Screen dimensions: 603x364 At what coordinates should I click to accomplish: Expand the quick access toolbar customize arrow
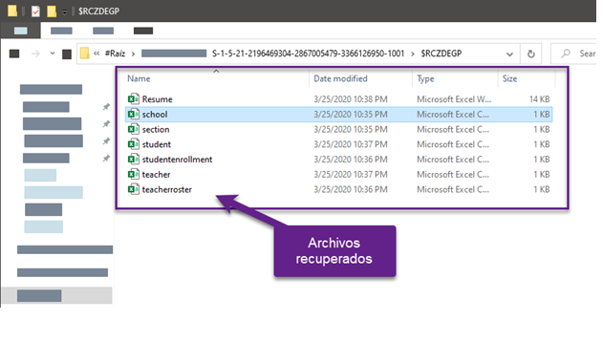(65, 11)
